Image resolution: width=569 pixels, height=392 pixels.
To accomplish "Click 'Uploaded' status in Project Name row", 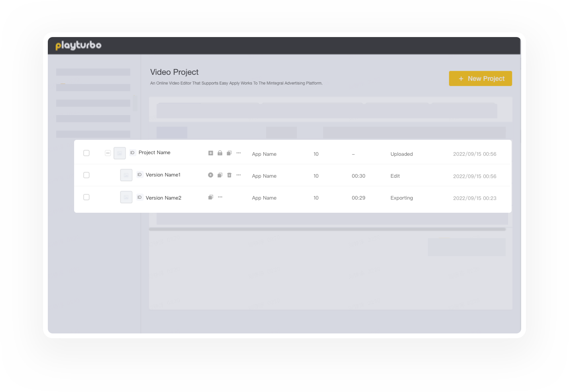I will click(402, 154).
